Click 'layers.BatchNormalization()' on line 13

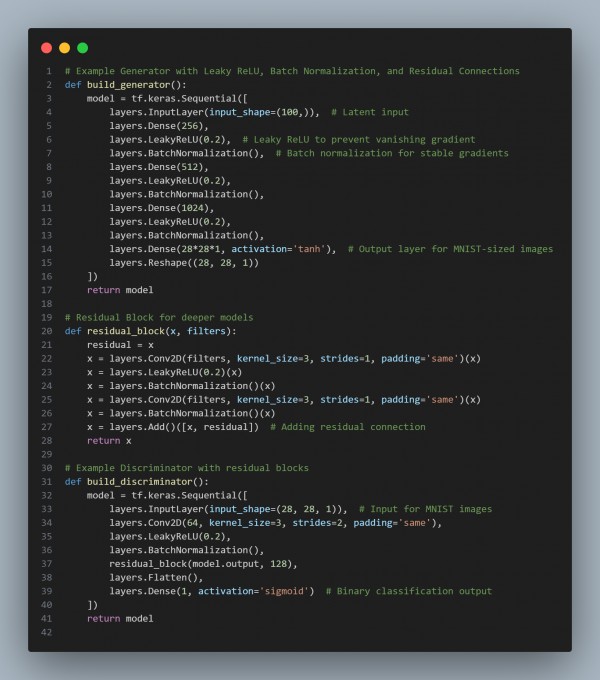click(x=184, y=235)
